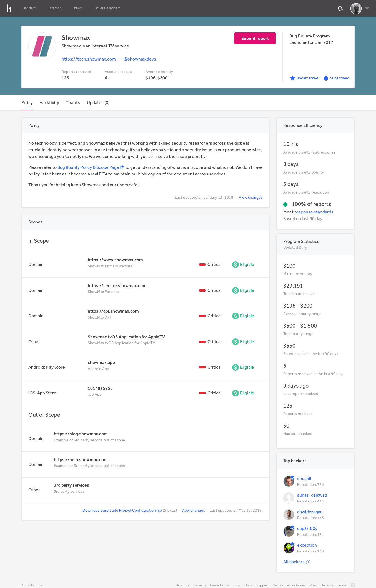The height and width of the screenshot is (588, 376).
Task: Open the Disclosure Guidelines footer link
Action: [x=289, y=585]
